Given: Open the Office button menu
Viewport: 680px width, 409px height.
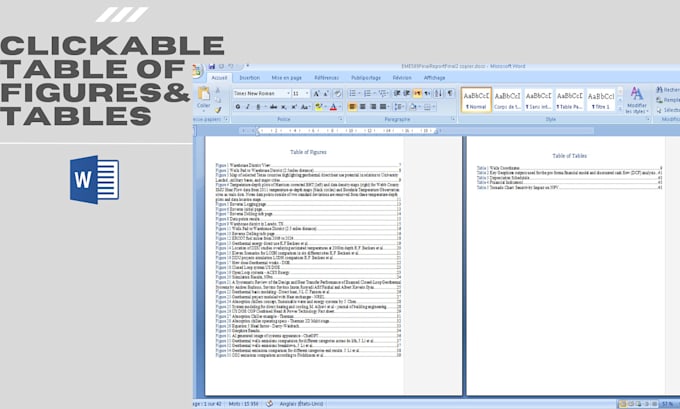Looking at the screenshot, I should coord(197,71).
